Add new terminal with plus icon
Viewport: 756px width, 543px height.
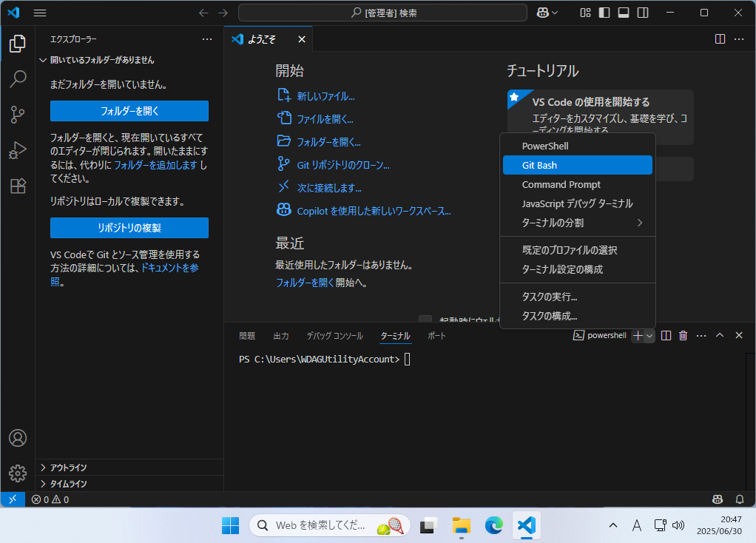pos(638,336)
